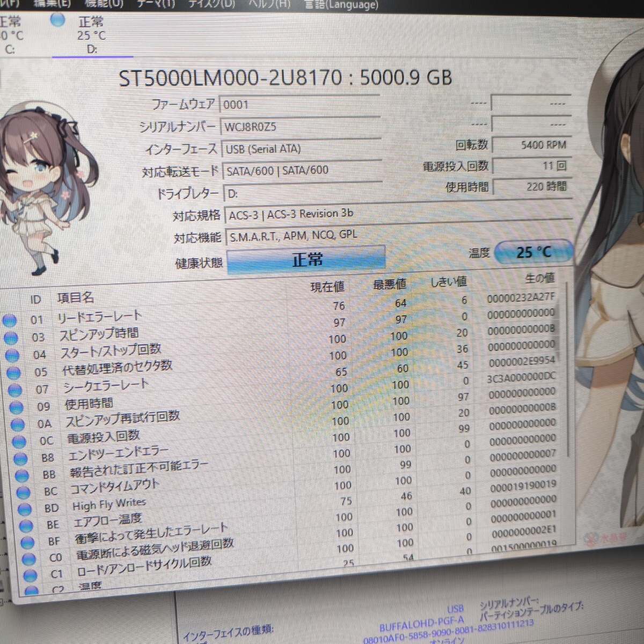The image size is (644, 644).
Task: Click the rotation rate field 5400 RPM
Action: [531, 144]
